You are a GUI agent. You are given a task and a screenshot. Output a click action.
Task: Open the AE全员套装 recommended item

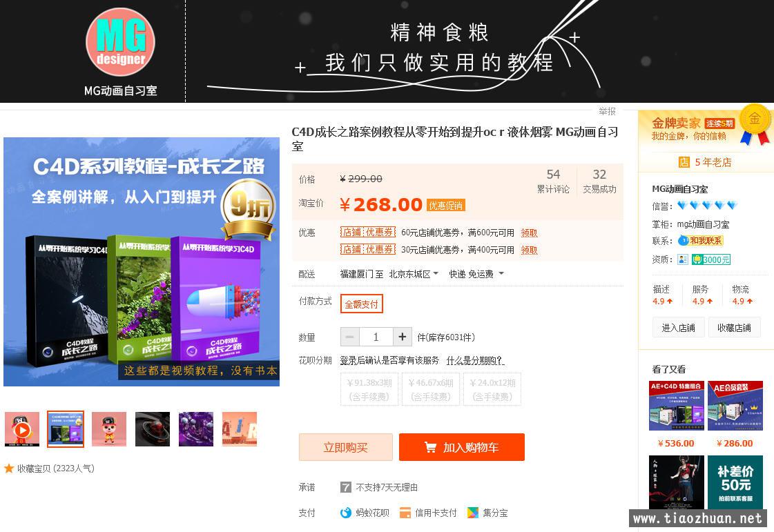[x=735, y=406]
